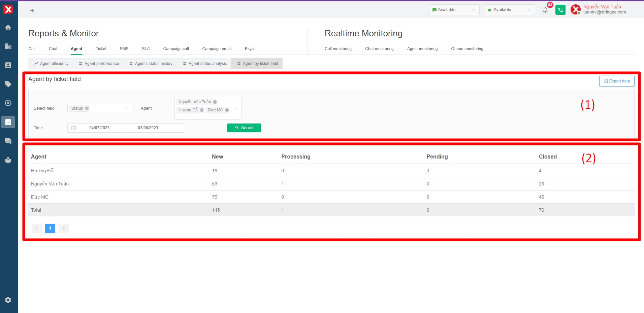
Task: Remove Đức MC from Agent filter
Action: [x=227, y=110]
